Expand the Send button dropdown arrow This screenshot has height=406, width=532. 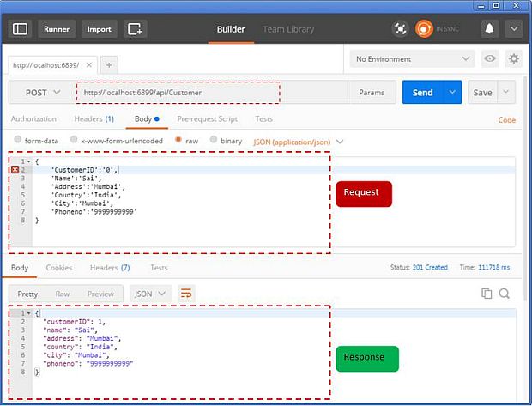coord(452,92)
